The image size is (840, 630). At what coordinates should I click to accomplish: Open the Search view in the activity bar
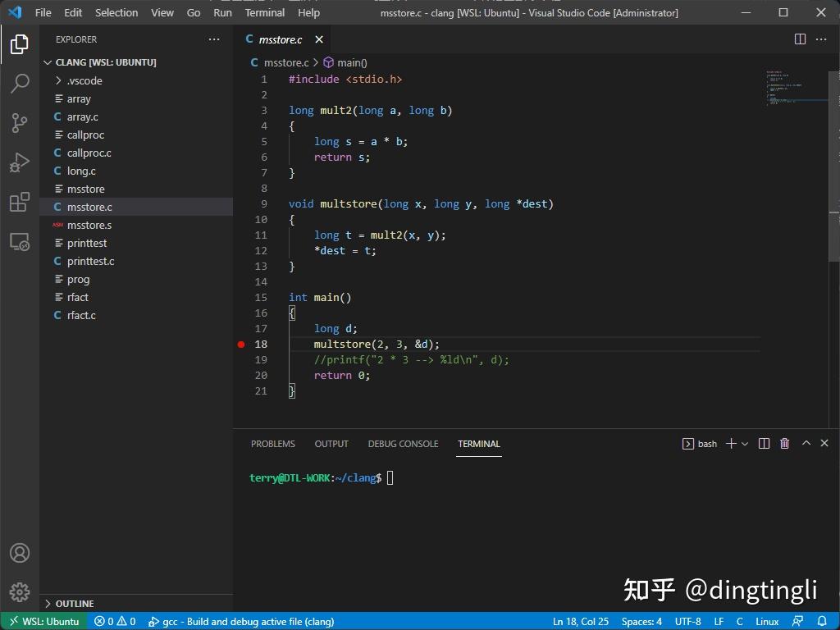click(x=20, y=84)
